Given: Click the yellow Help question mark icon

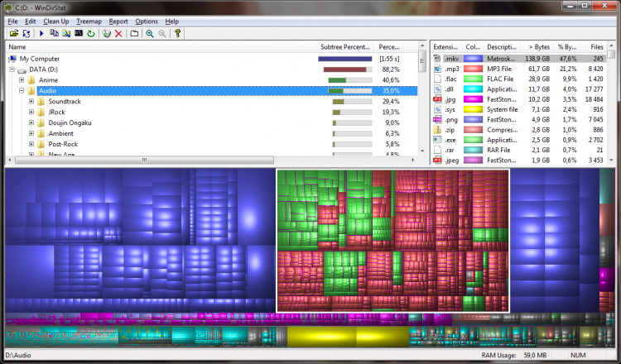Looking at the screenshot, I should [x=177, y=34].
